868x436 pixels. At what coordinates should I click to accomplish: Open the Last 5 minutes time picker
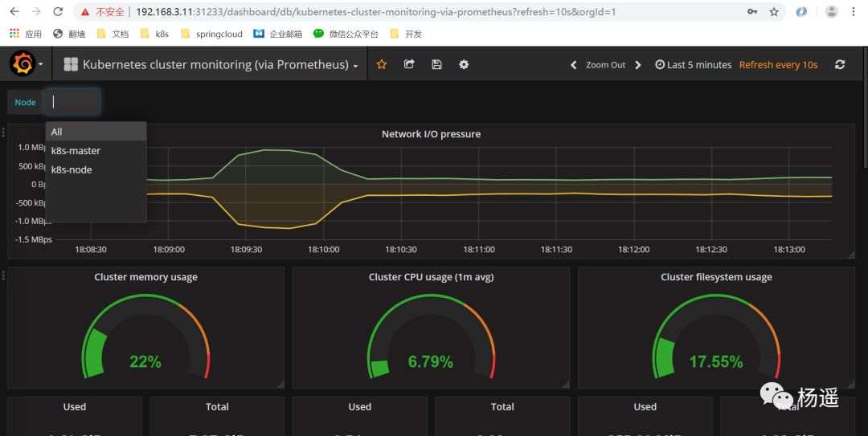click(693, 65)
